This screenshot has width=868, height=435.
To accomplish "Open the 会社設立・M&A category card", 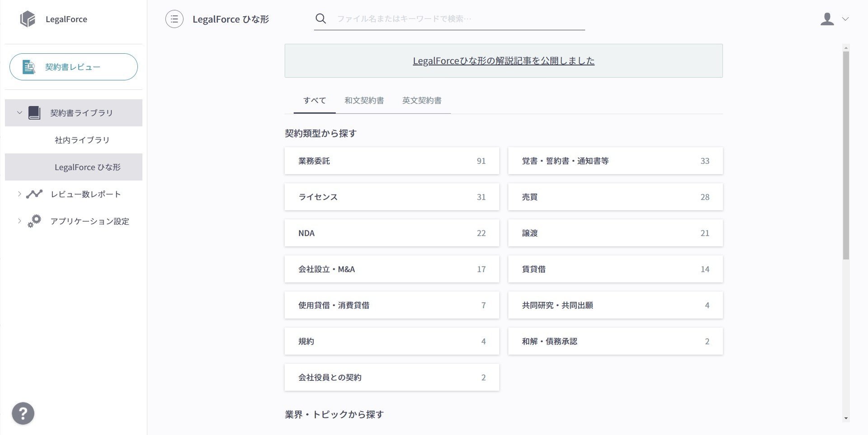I will click(392, 269).
